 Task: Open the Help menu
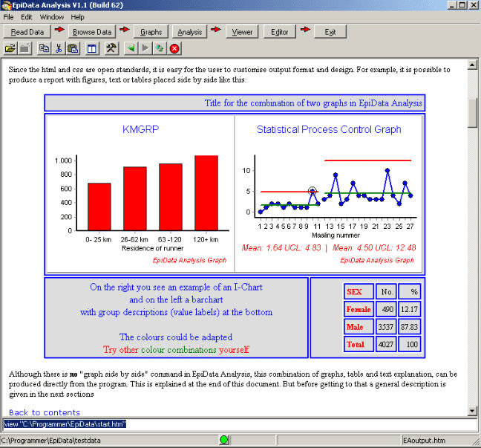click(77, 17)
